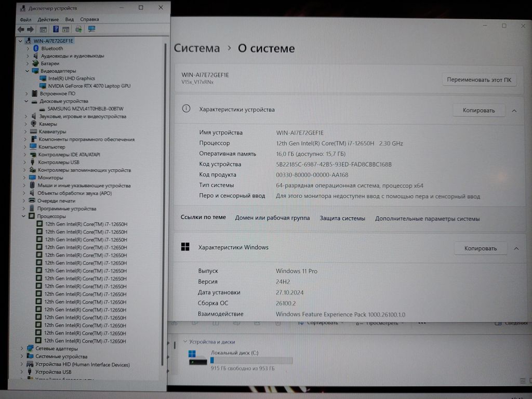Click the Local Disk (C:) drive icon
This screenshot has width=532, height=399.
[x=197, y=357]
